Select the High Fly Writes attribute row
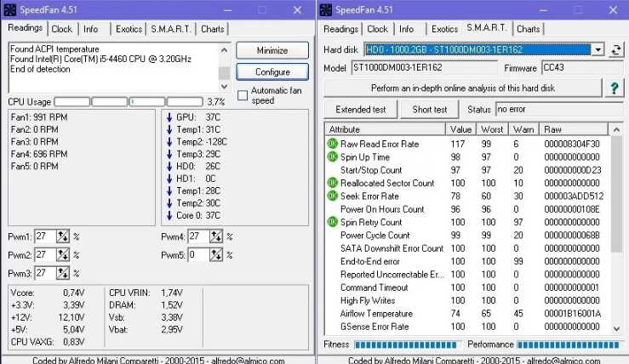 click(467, 301)
